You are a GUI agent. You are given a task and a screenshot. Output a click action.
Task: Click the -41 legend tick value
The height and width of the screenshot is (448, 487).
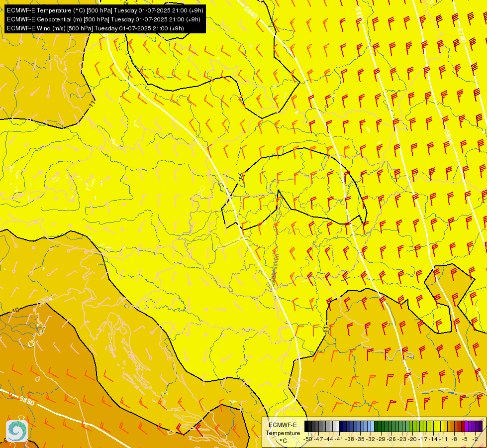(x=339, y=439)
